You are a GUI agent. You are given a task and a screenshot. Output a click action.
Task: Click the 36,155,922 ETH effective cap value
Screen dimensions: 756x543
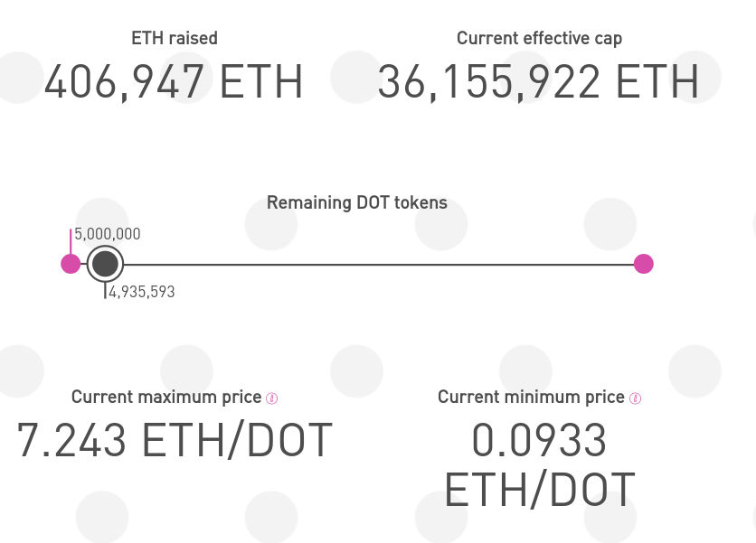click(539, 82)
